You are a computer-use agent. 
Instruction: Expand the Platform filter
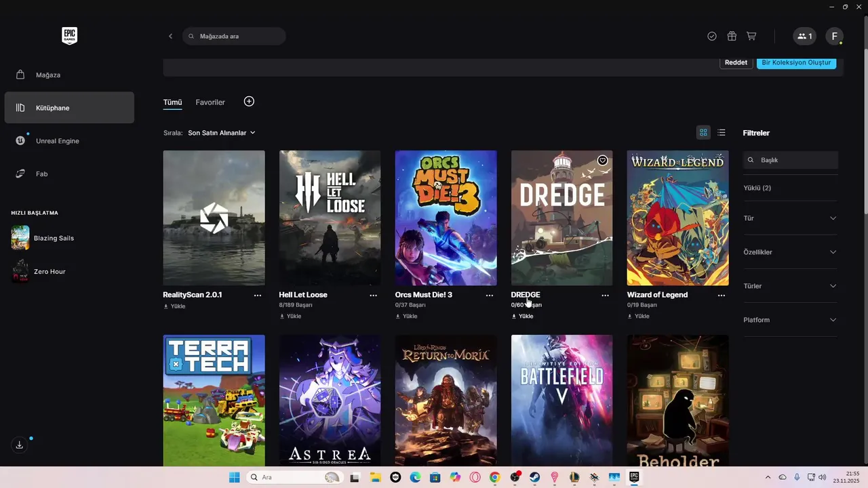(791, 320)
